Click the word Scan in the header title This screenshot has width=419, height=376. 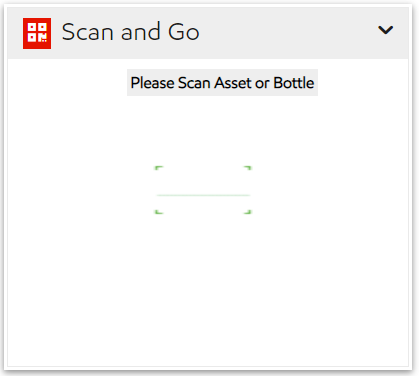(87, 32)
